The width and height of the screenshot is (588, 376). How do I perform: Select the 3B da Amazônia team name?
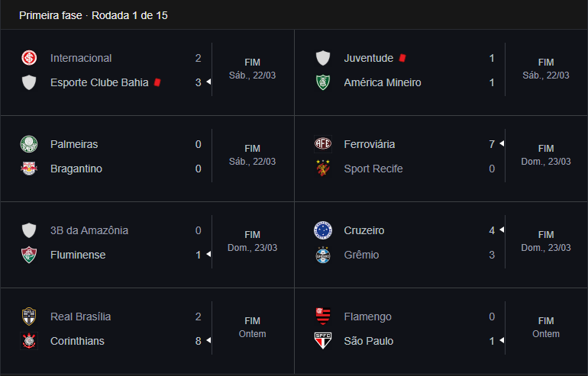89,230
